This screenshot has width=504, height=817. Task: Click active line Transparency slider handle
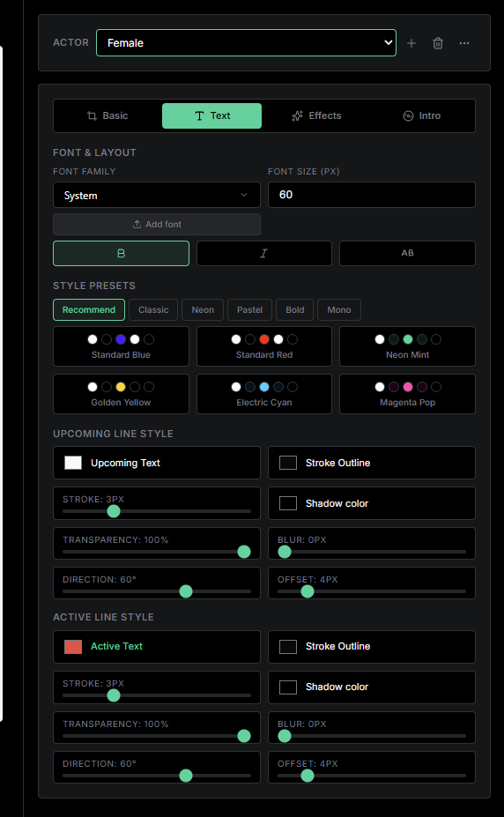[x=244, y=736]
